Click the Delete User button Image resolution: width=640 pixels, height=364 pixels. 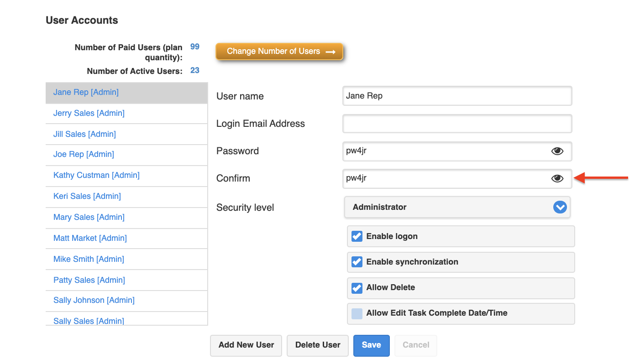click(x=318, y=345)
